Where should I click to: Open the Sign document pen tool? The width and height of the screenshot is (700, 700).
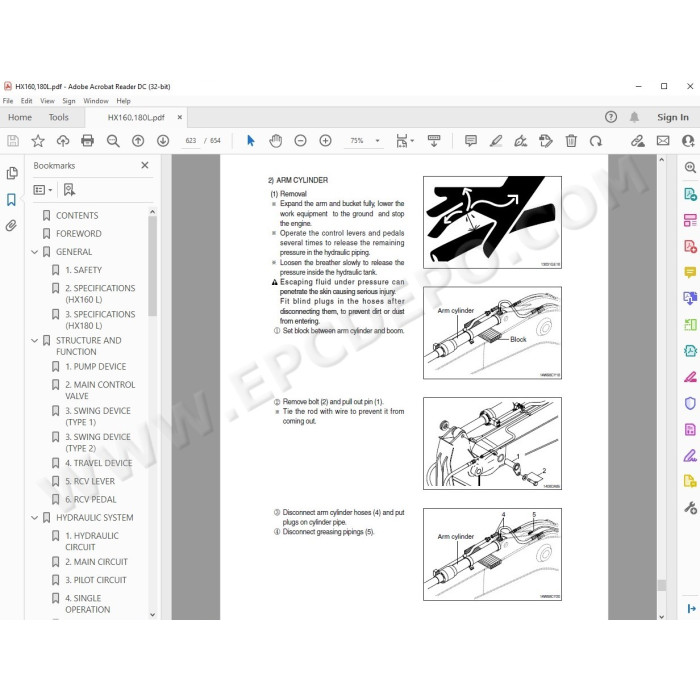(x=521, y=141)
